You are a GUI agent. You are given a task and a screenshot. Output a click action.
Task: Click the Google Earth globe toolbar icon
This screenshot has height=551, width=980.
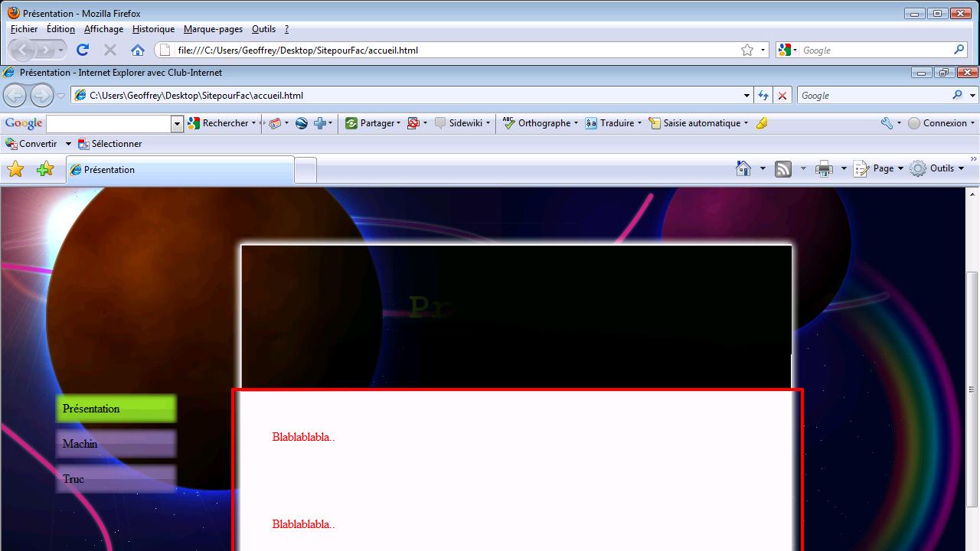(302, 123)
